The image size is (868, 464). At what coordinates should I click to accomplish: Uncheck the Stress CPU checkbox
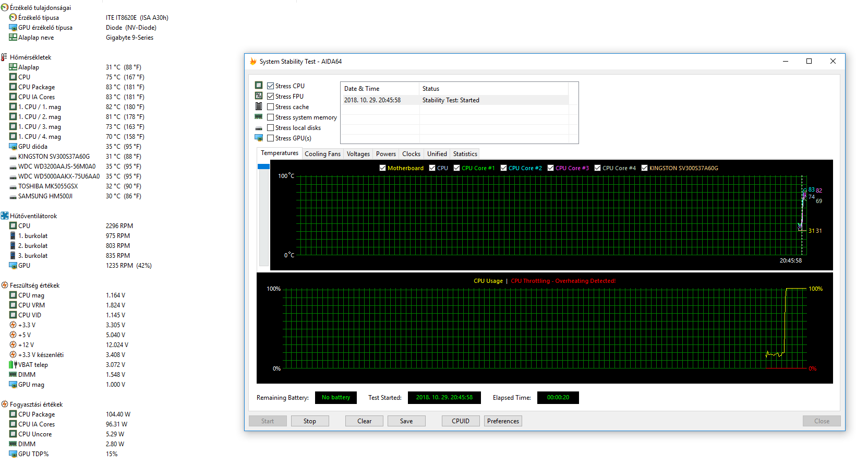click(271, 86)
